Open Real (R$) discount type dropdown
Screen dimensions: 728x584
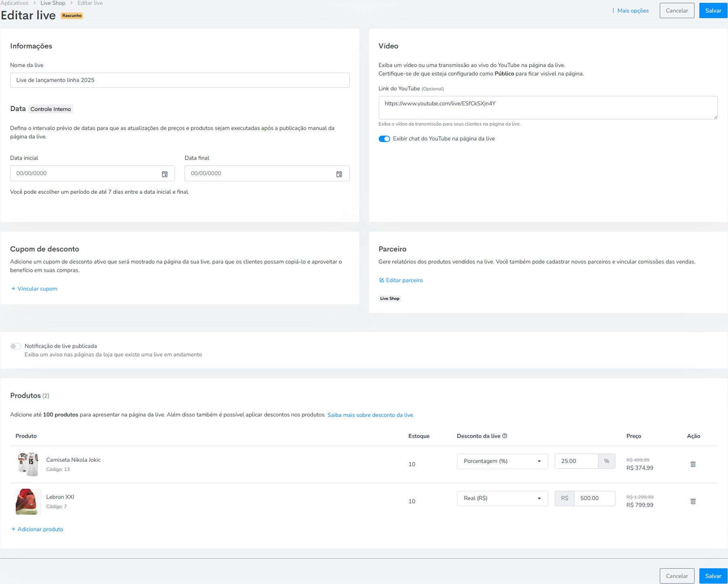pyautogui.click(x=502, y=498)
